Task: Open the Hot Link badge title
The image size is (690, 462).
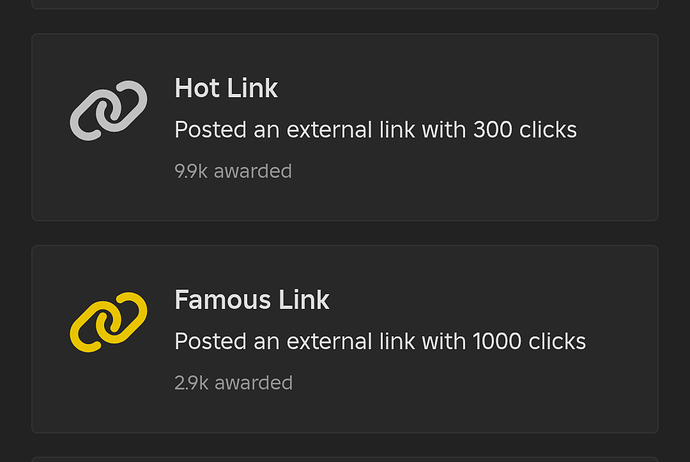Action: [x=226, y=88]
